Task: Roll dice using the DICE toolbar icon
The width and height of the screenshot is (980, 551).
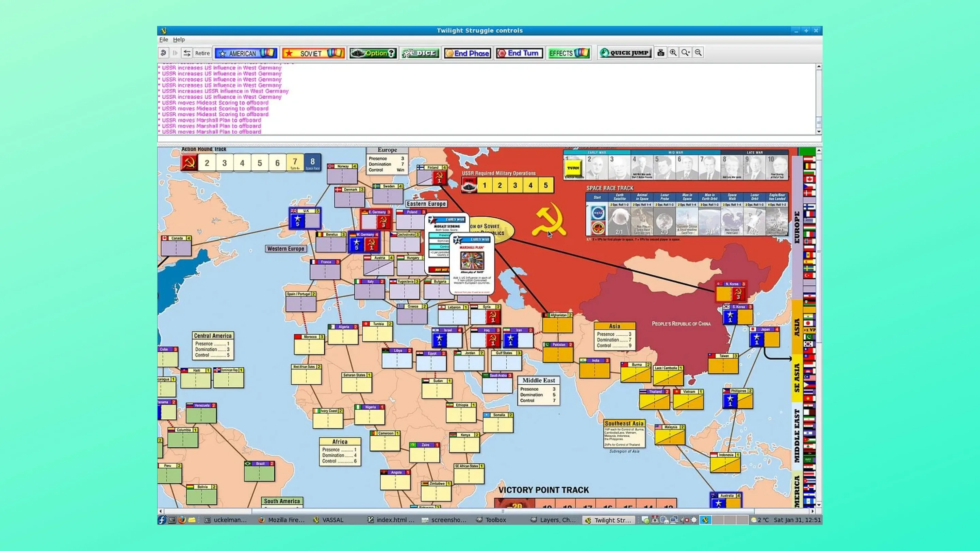Action: 420,53
